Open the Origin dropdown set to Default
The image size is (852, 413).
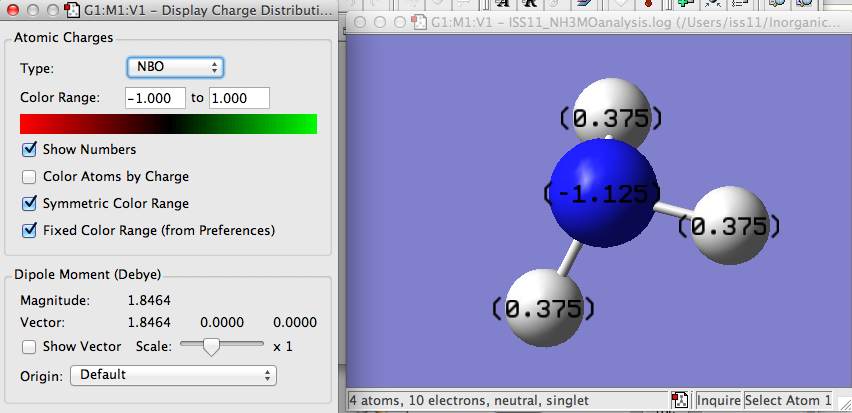pyautogui.click(x=173, y=375)
